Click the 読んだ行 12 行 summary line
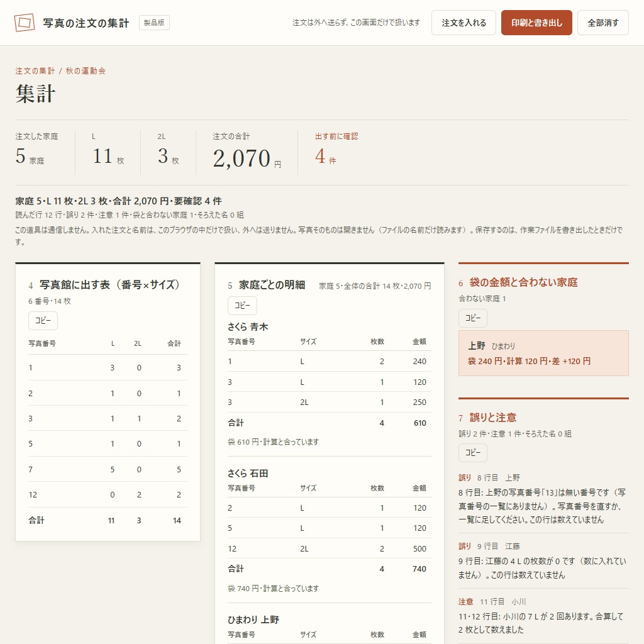The width and height of the screenshot is (644, 644). pos(130,215)
